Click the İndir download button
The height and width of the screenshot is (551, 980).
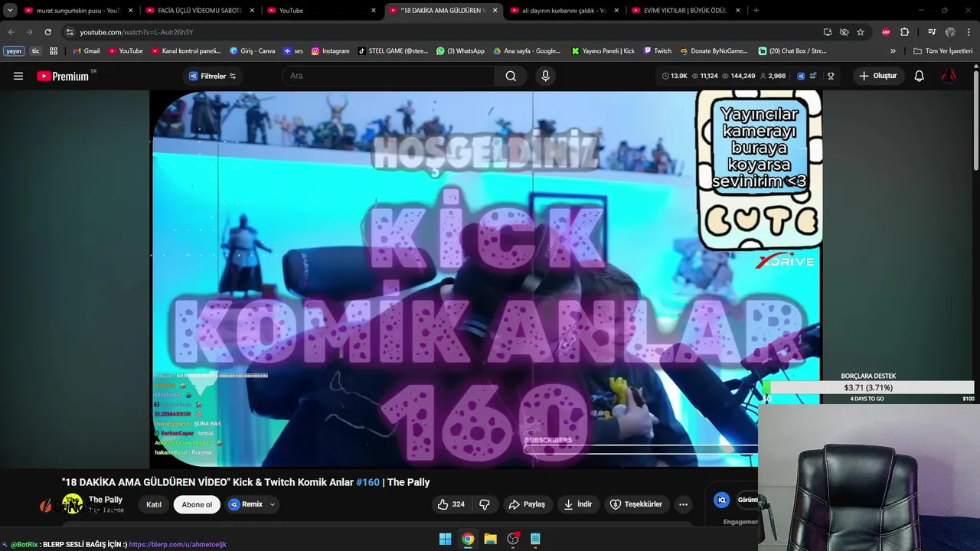[578, 504]
